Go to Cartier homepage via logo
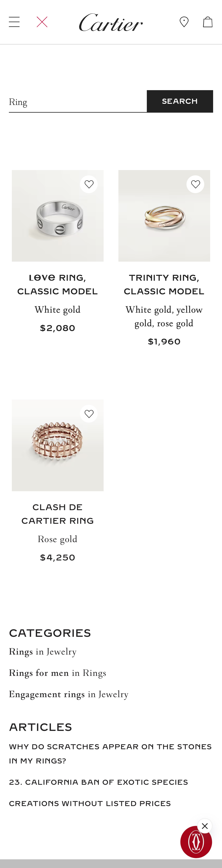This screenshot has height=868, width=222. [x=111, y=22]
